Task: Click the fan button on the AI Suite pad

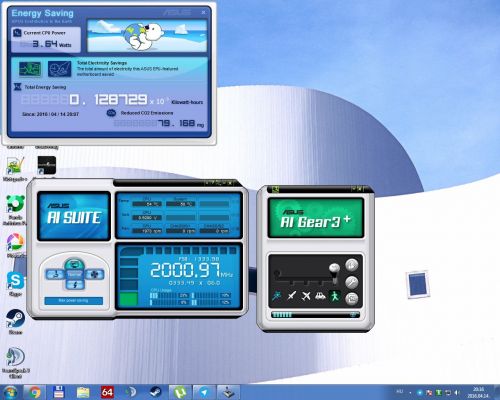Action: pyautogui.click(x=94, y=275)
